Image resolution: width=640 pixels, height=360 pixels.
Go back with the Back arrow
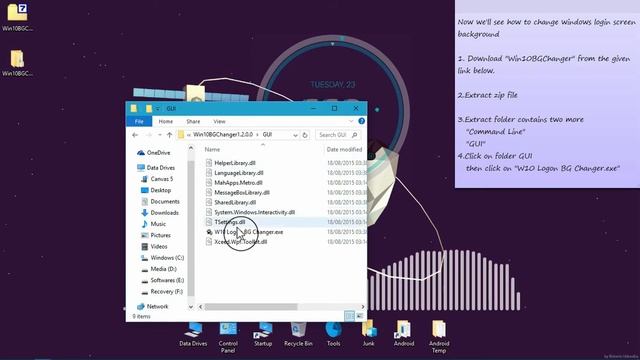(x=135, y=135)
